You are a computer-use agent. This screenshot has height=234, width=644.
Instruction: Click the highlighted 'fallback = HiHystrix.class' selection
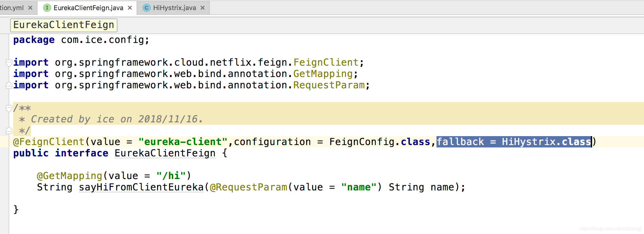[514, 142]
